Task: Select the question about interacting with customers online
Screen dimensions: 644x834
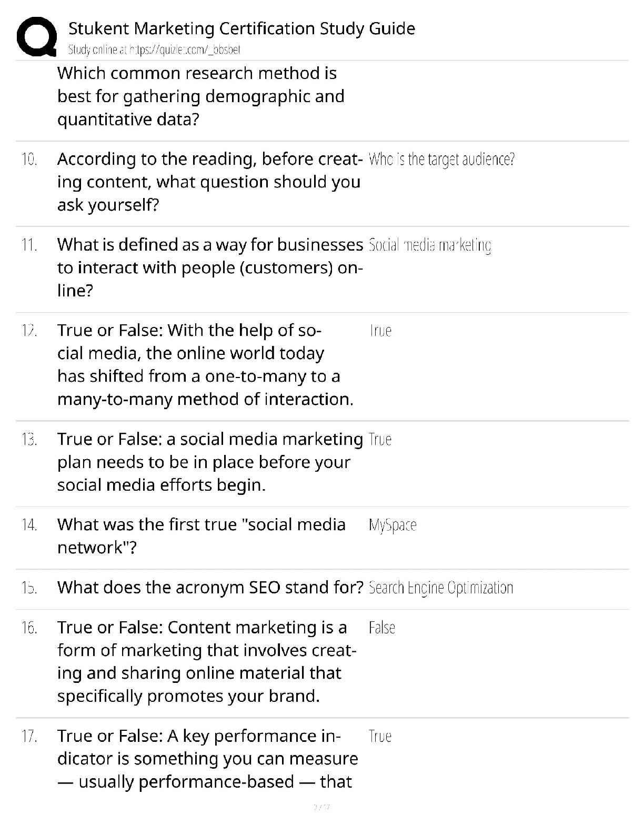Action: [x=210, y=267]
